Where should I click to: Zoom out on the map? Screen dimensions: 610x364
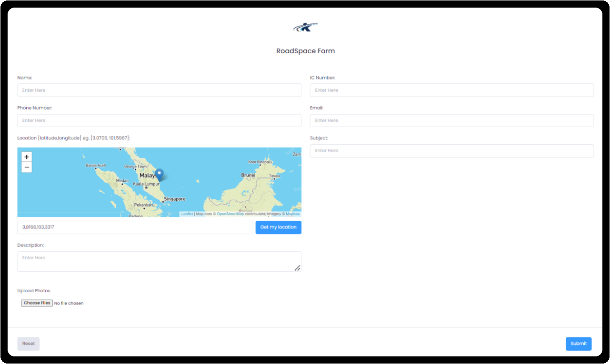point(27,167)
